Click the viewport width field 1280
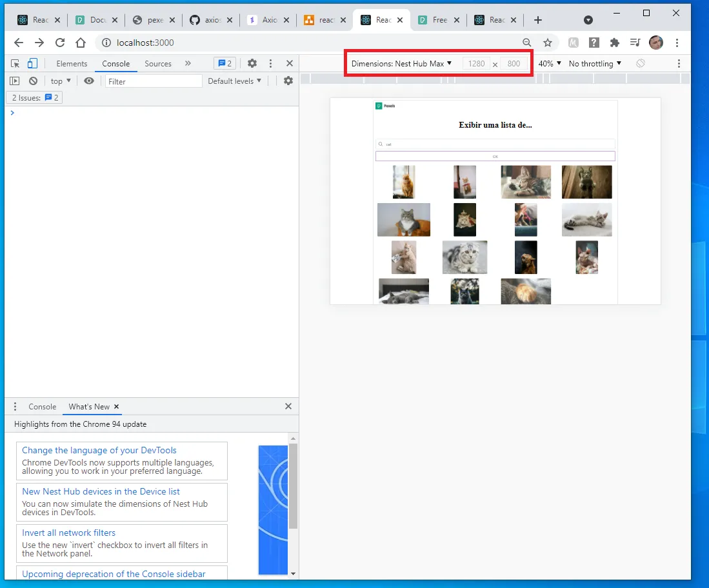This screenshot has width=709, height=588. click(x=476, y=63)
